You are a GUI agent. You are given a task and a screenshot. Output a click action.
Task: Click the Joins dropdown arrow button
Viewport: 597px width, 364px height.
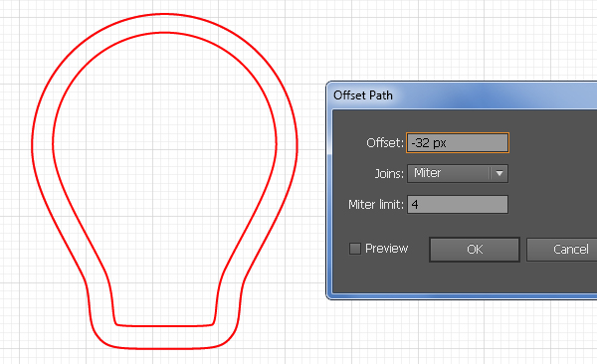point(499,173)
